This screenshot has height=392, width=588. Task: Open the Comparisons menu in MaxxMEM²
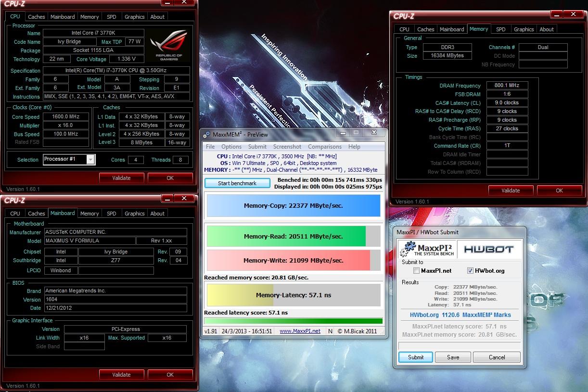click(325, 147)
